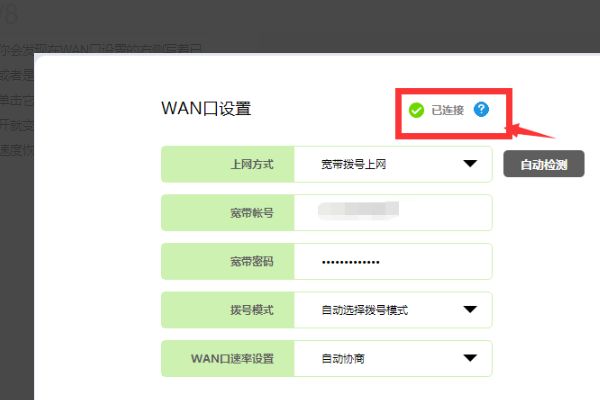
Task: Click the 自动选择拨号模式 selection box
Action: (x=393, y=310)
